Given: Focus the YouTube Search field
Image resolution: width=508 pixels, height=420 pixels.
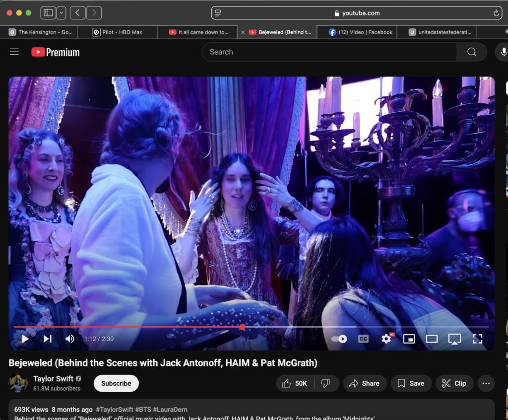Looking at the screenshot, I should point(329,52).
